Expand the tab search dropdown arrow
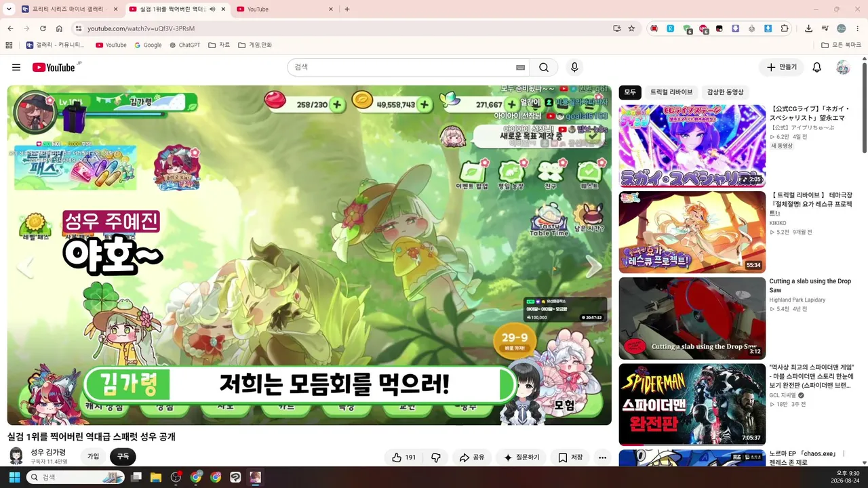 point(9,9)
